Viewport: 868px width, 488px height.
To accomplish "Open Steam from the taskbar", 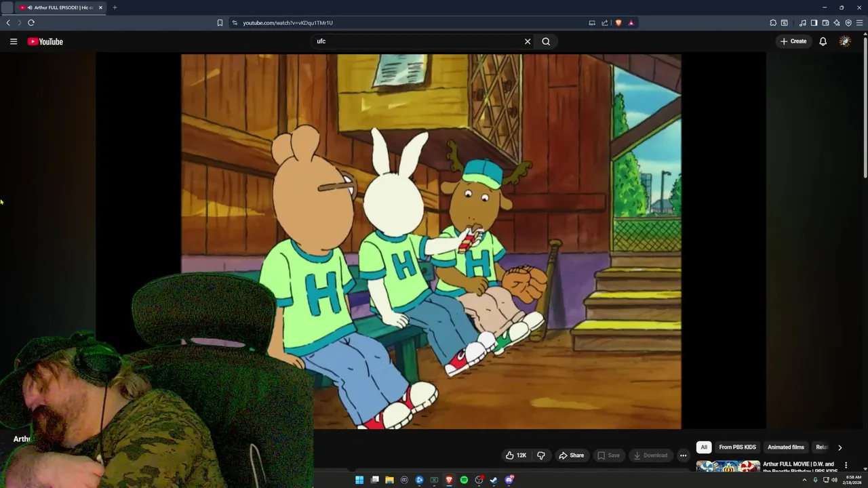I will [x=494, y=480].
